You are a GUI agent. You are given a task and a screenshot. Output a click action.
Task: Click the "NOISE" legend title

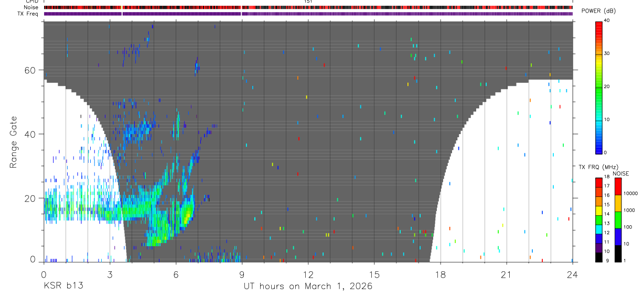pos(620,173)
